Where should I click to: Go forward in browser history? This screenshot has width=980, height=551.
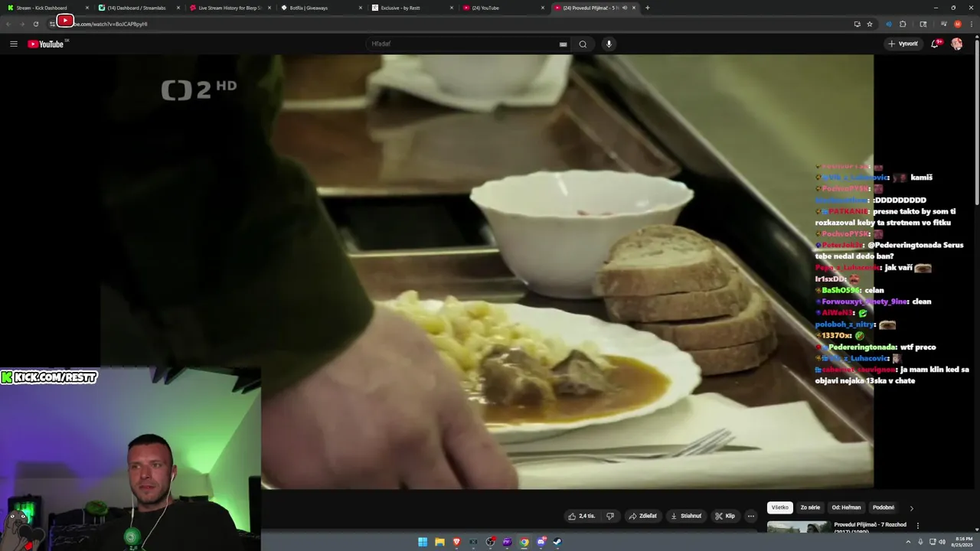(x=21, y=24)
